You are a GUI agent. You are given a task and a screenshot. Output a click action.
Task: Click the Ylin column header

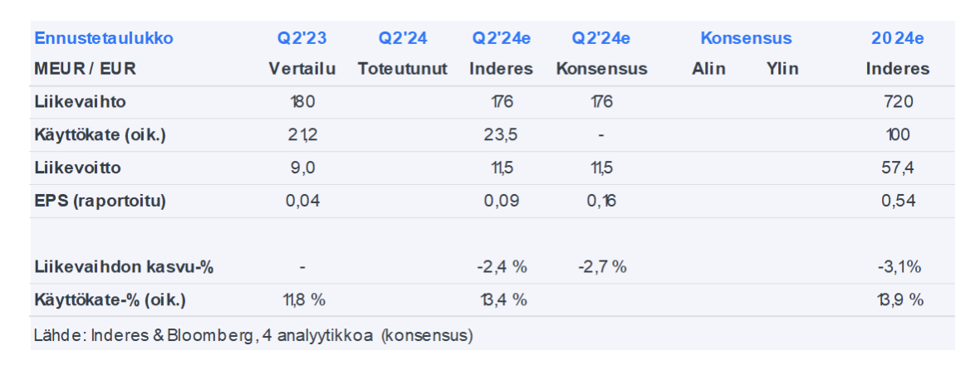[x=782, y=69]
